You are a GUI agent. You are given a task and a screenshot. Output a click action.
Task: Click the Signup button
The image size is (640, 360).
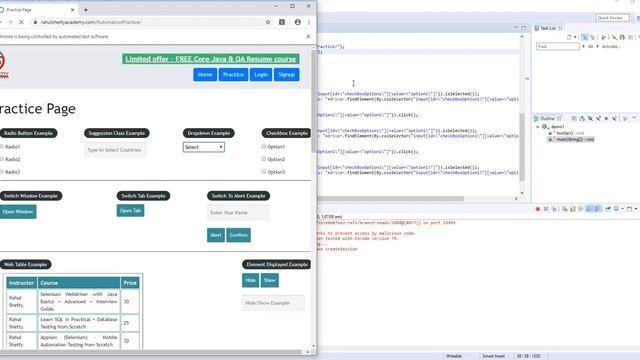tap(287, 75)
